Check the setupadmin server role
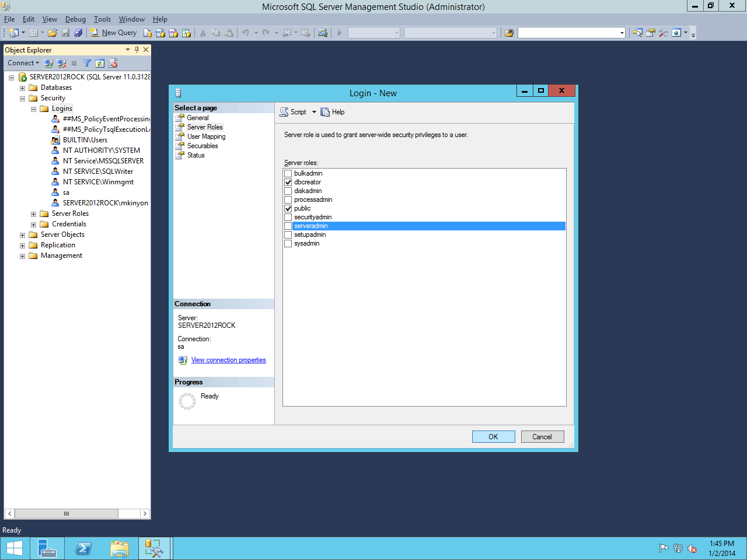 coord(288,235)
